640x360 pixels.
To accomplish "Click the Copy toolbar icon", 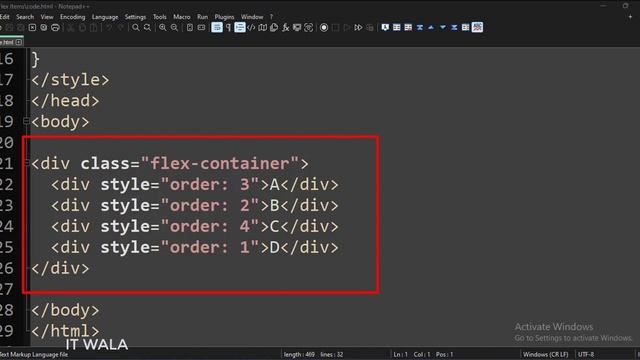I will (x=82, y=27).
